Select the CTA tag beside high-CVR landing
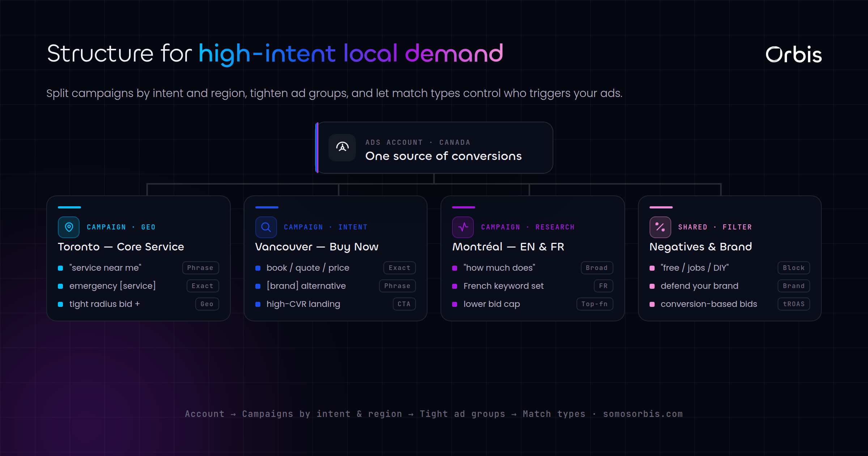Screen dimensions: 868x456 (404, 304)
